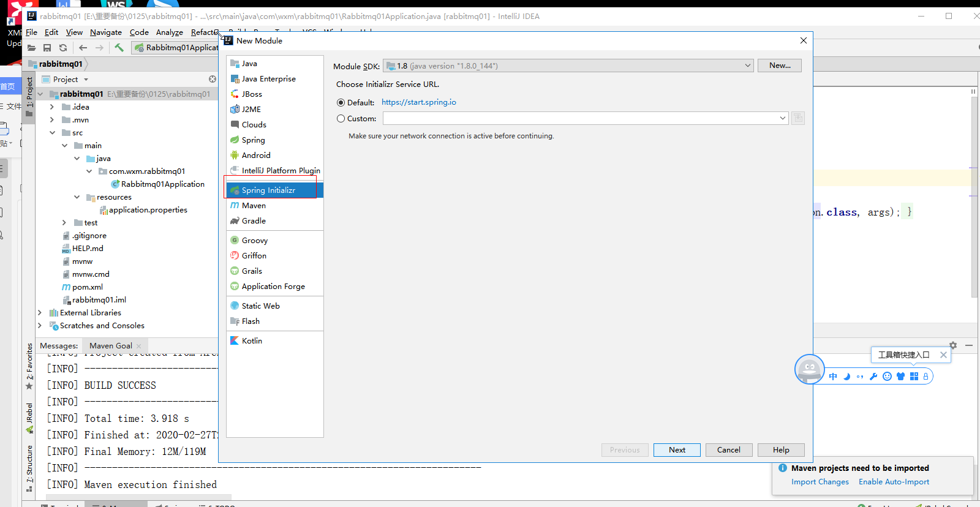Open the Navigate menu
The height and width of the screenshot is (507, 980).
(105, 32)
